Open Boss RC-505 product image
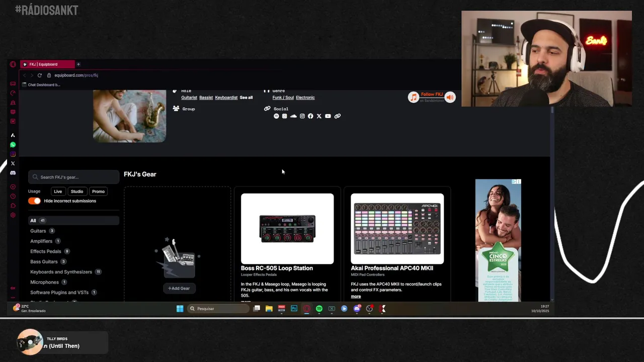 coord(287,229)
